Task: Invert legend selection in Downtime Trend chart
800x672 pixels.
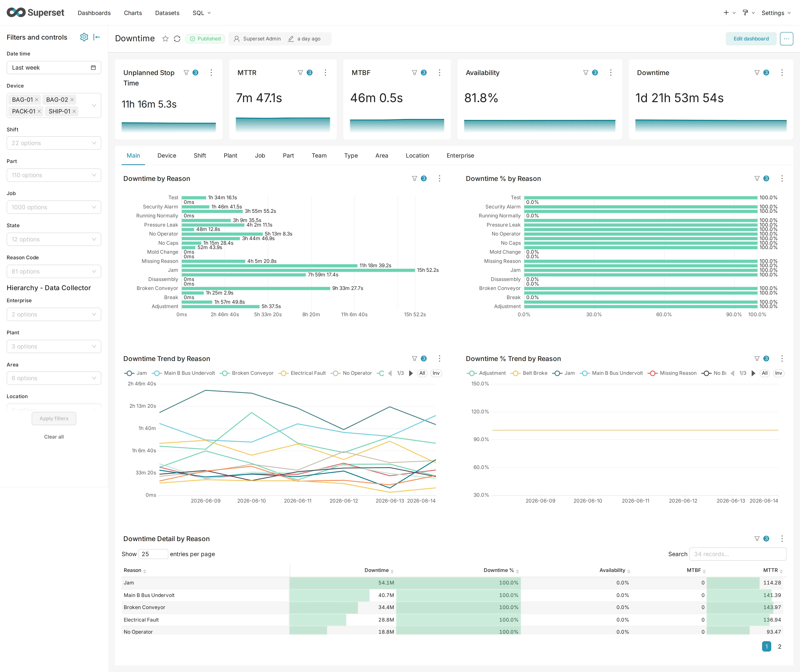Action: click(x=436, y=373)
